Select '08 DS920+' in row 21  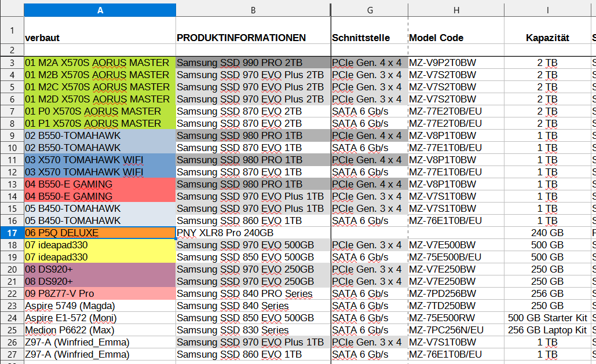click(100, 282)
